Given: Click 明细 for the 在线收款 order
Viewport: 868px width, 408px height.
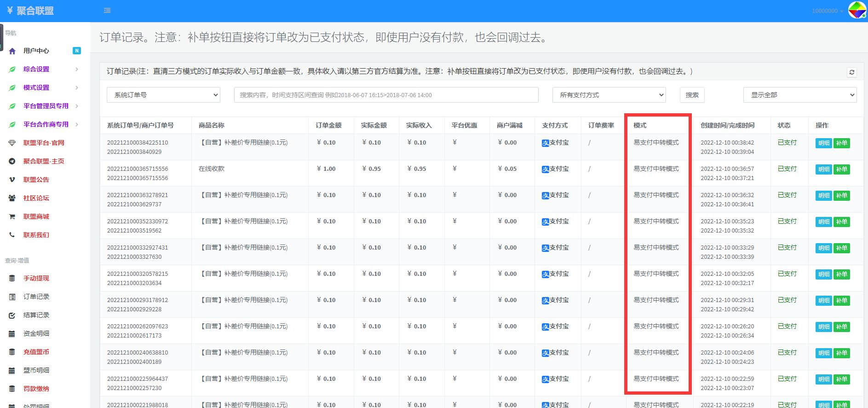Looking at the screenshot, I should pos(823,169).
